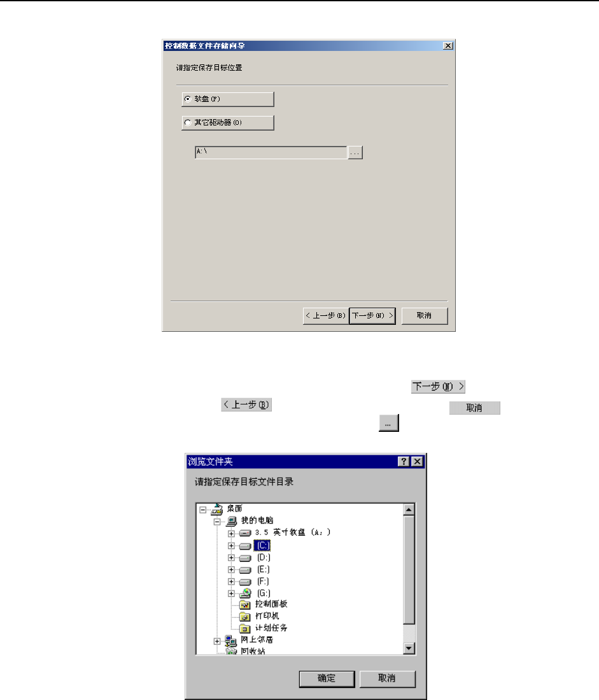
Task: Open the 控制面板 folder icon
Action: [x=245, y=605]
